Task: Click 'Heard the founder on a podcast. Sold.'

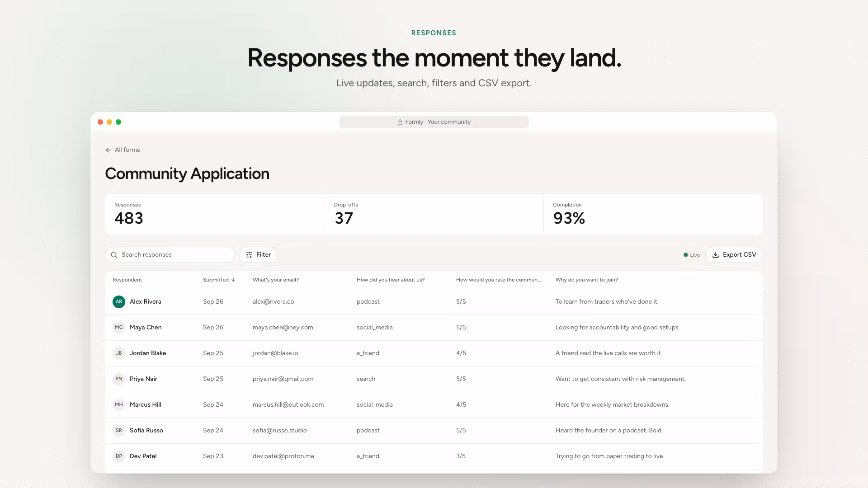Action: (x=609, y=431)
